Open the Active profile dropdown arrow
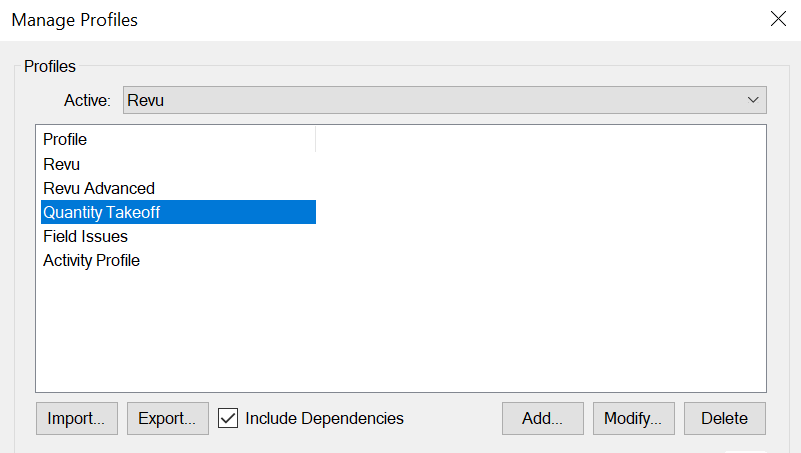The width and height of the screenshot is (801, 453). click(753, 100)
